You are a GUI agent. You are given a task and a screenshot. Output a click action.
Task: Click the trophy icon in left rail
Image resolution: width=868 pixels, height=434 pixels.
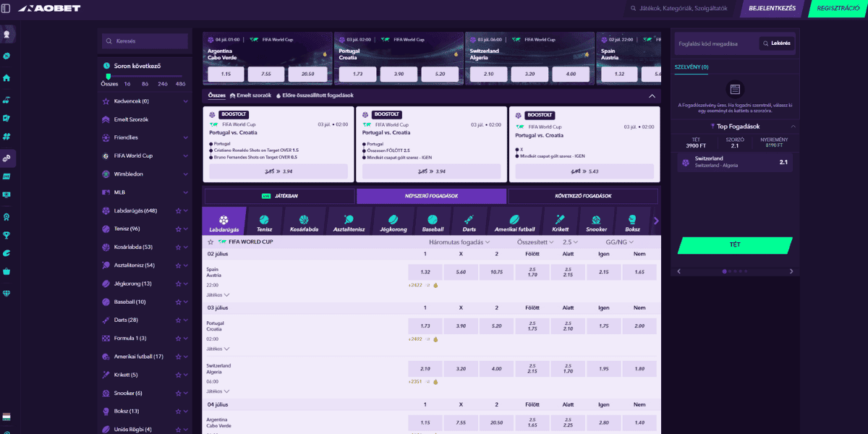7,234
